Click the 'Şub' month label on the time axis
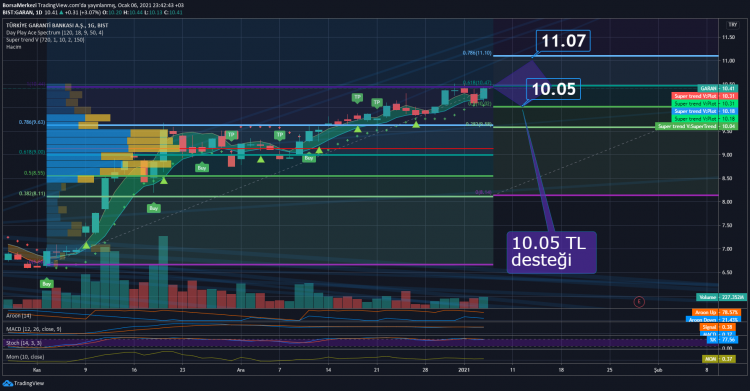The image size is (750, 391). tap(658, 370)
